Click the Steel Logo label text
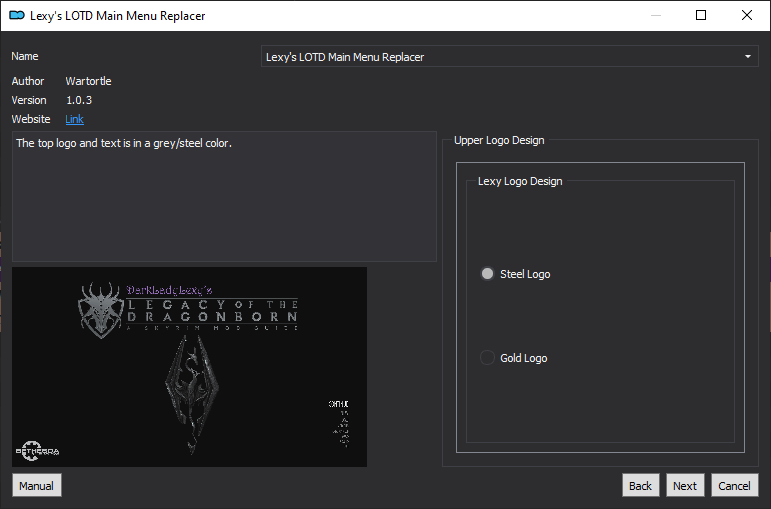Screen dimensions: 771x509 [525, 274]
